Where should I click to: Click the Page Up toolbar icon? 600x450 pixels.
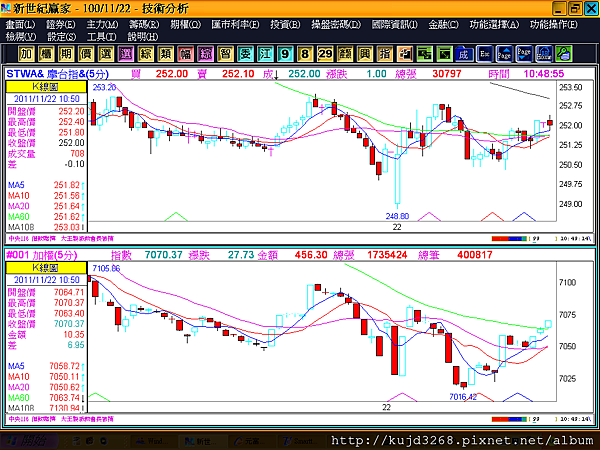point(504,54)
